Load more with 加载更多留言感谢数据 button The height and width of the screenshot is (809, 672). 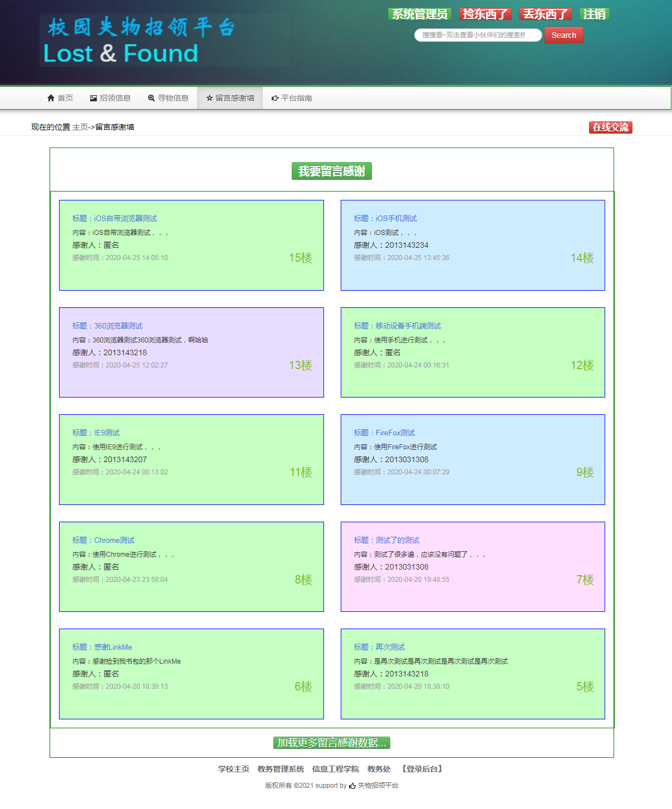331,743
